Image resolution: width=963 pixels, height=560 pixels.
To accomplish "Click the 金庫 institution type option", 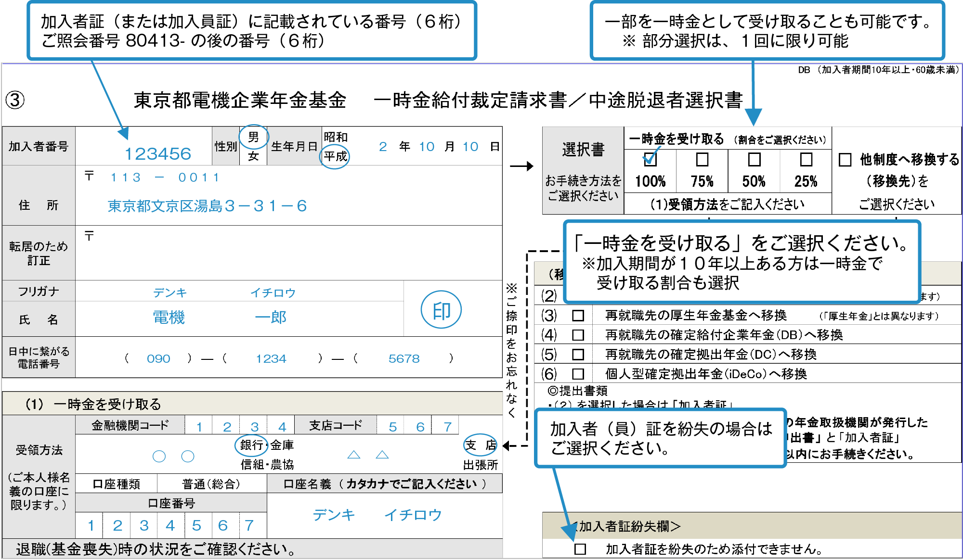I will click(282, 445).
